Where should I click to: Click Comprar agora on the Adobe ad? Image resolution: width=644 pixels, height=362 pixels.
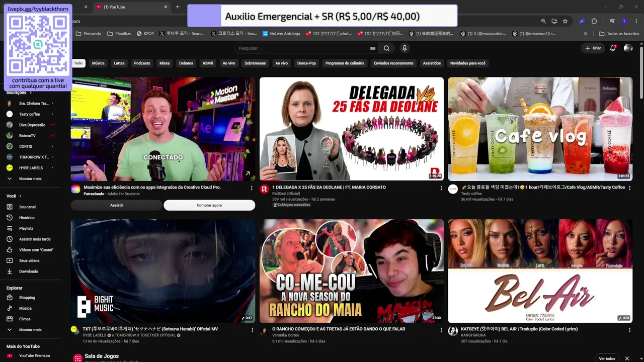[x=209, y=205]
